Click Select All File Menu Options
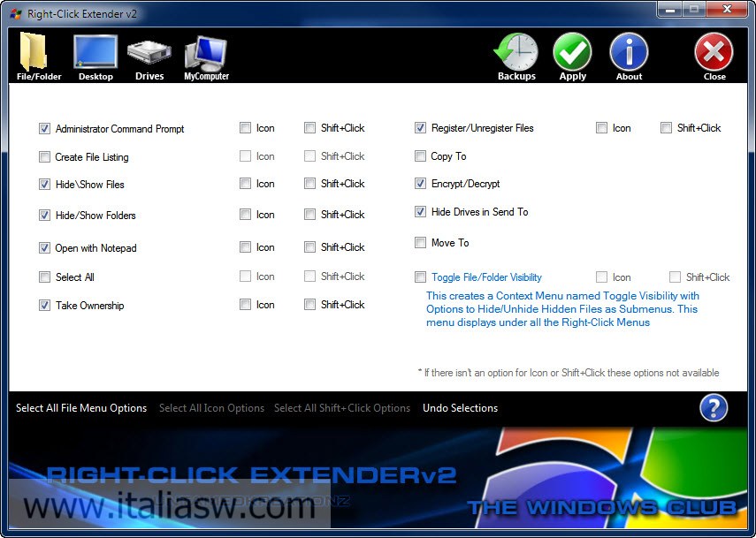The height and width of the screenshot is (538, 756). [x=81, y=408]
